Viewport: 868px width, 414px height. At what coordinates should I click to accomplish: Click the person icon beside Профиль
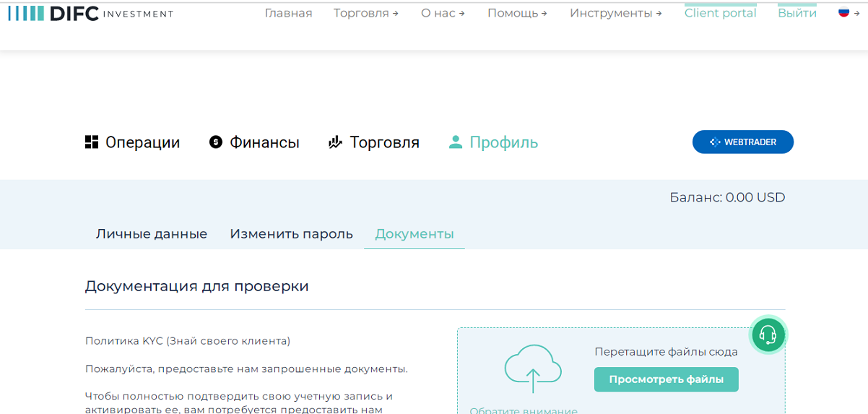pyautogui.click(x=455, y=142)
